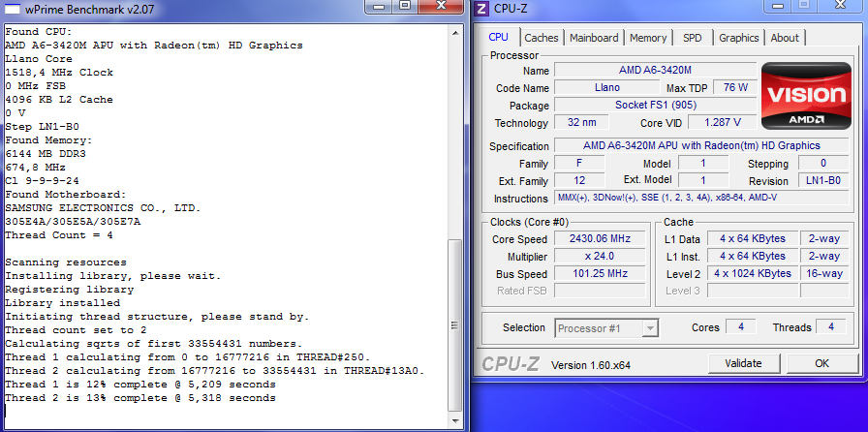
Task: Click the processor Name field AMD A6-3420M
Action: [x=656, y=70]
